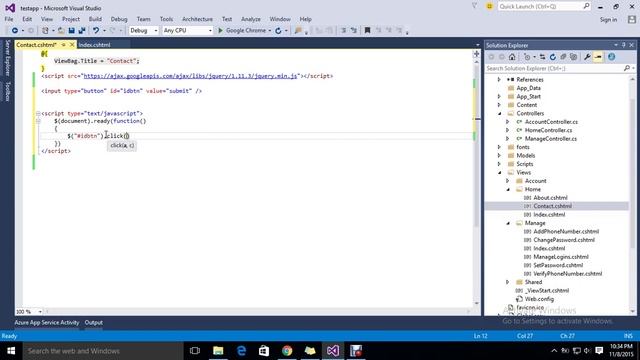The height and width of the screenshot is (360, 640).
Task: Click the Navigate Backward toolbar icon
Action: click(x=14, y=31)
